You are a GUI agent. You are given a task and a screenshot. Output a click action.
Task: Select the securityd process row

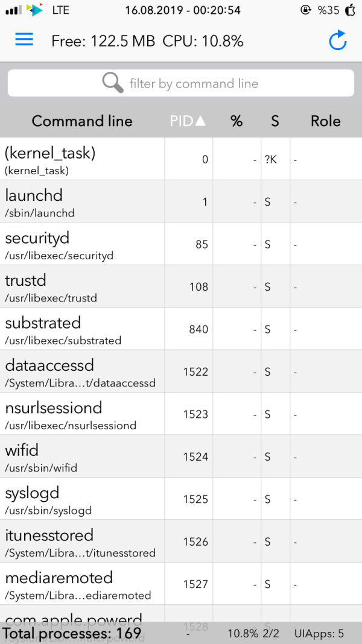coord(82,244)
